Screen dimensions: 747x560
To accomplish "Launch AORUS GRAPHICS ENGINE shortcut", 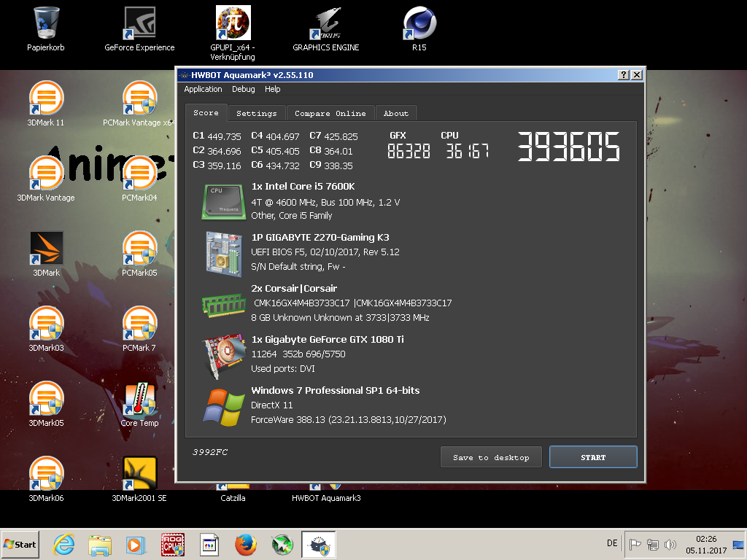I will [326, 28].
